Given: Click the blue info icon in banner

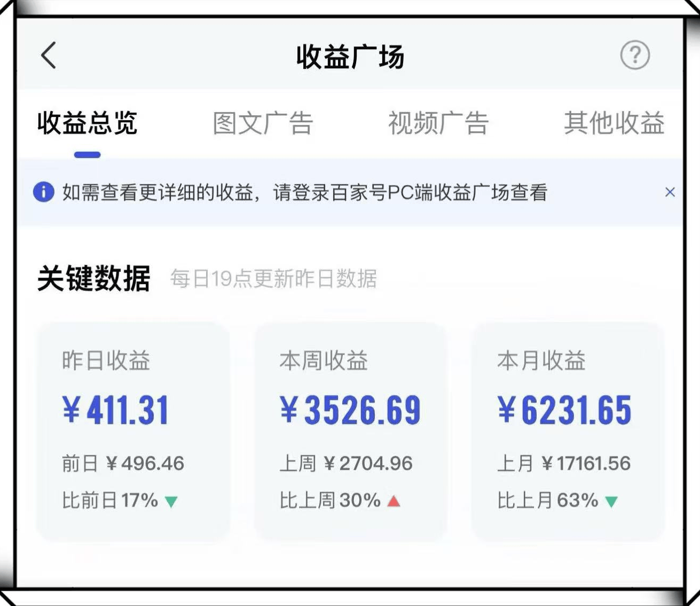Looking at the screenshot, I should (x=44, y=192).
